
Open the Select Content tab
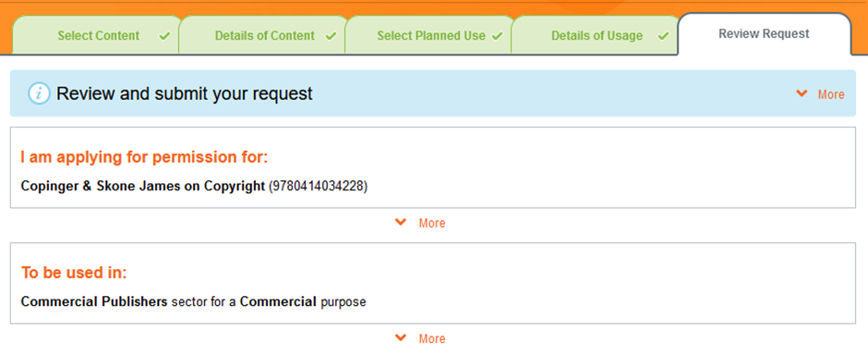coord(97,35)
